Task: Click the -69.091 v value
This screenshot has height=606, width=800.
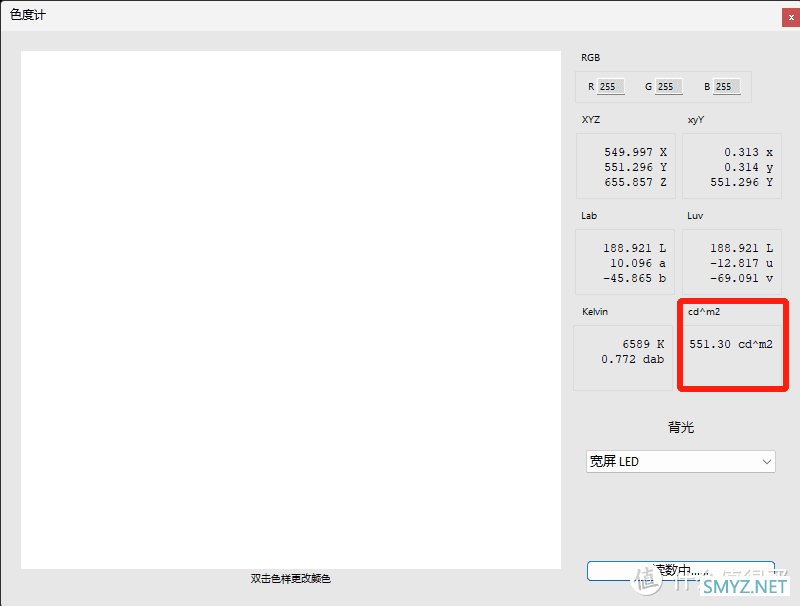Action: tap(741, 278)
